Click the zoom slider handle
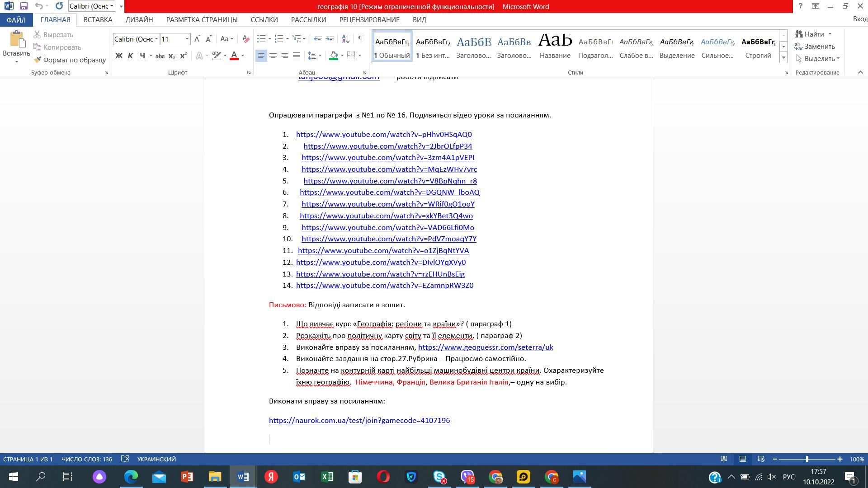Viewport: 868px width, 488px height. coord(807,459)
